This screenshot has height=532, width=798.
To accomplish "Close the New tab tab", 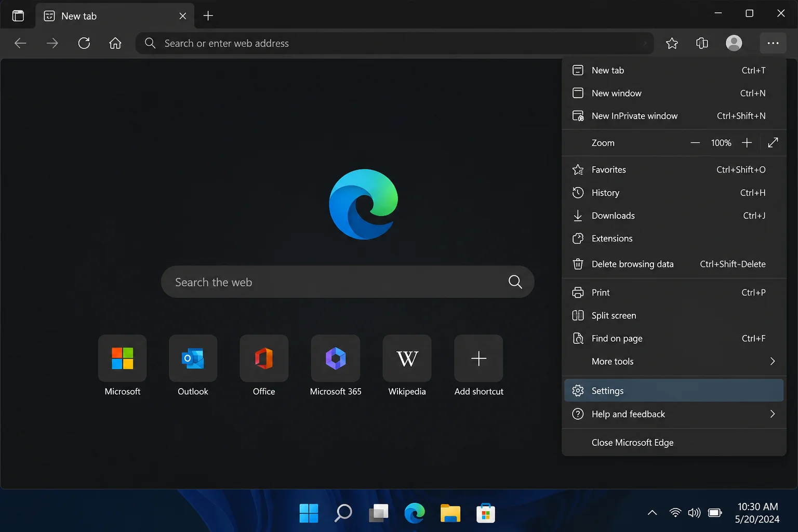I will click(183, 16).
